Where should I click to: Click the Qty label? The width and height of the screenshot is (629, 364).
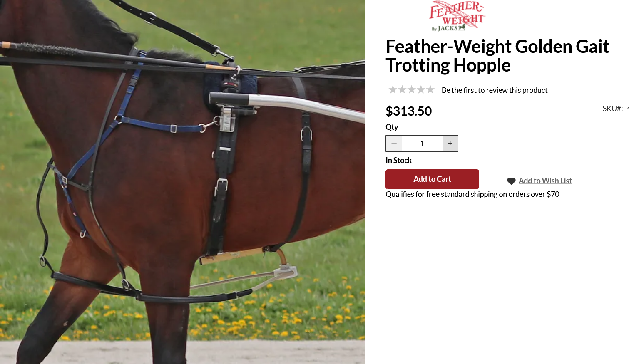point(392,127)
